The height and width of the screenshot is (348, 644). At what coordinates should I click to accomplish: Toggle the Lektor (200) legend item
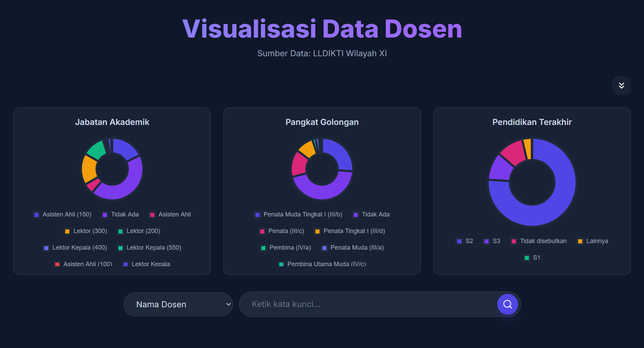[139, 231]
